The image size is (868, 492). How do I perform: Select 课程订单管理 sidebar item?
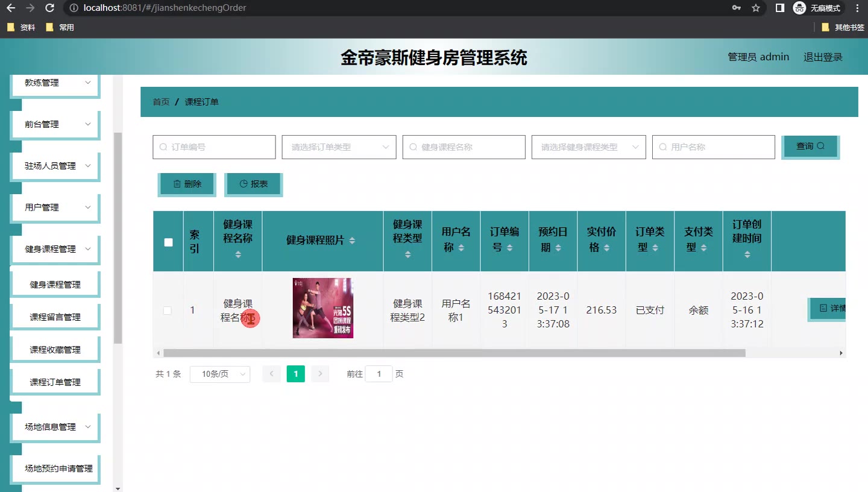pyautogui.click(x=55, y=382)
